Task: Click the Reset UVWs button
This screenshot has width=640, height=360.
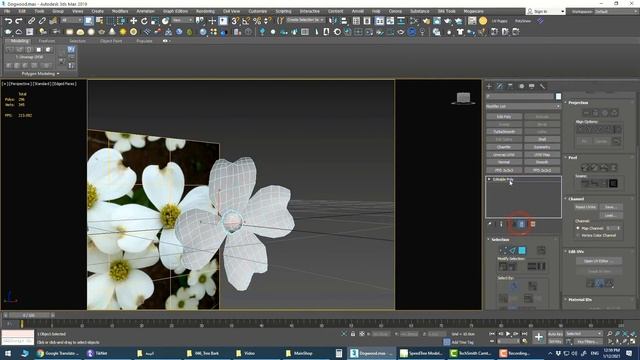Action: 585,207
